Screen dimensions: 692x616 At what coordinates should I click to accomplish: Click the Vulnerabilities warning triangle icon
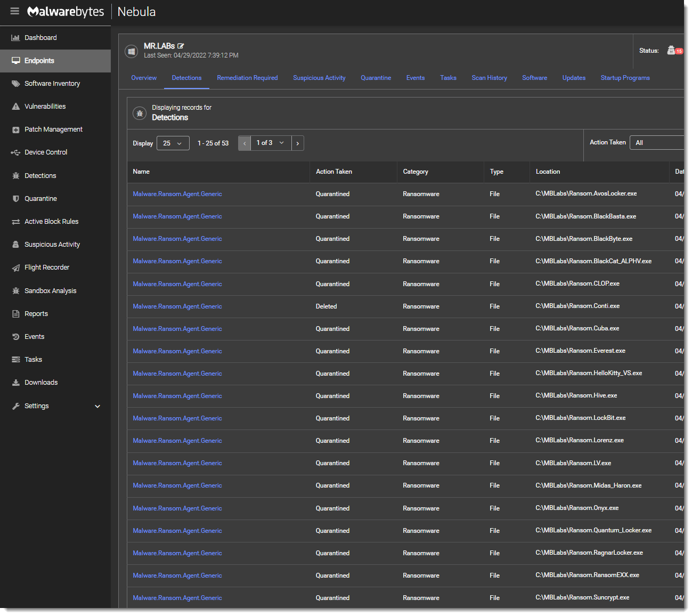coord(15,107)
